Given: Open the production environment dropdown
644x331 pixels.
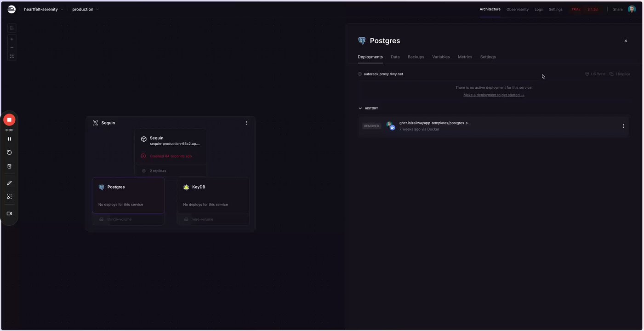Looking at the screenshot, I should (85, 9).
